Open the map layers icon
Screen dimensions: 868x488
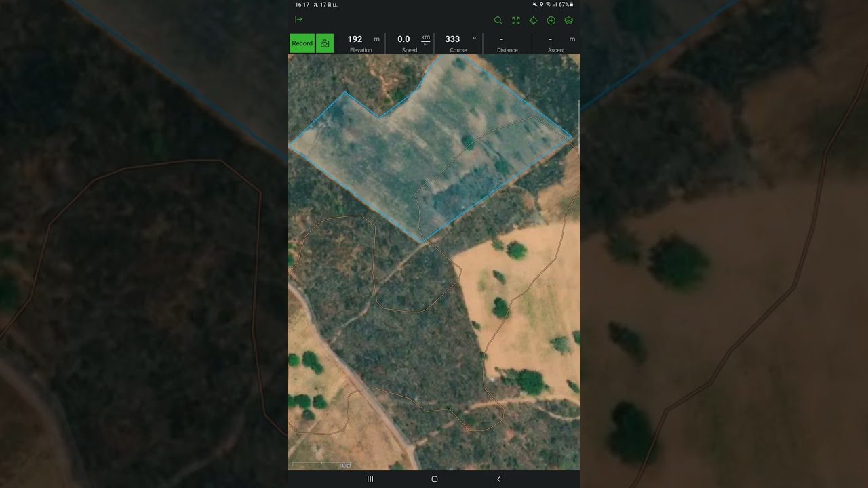(569, 20)
